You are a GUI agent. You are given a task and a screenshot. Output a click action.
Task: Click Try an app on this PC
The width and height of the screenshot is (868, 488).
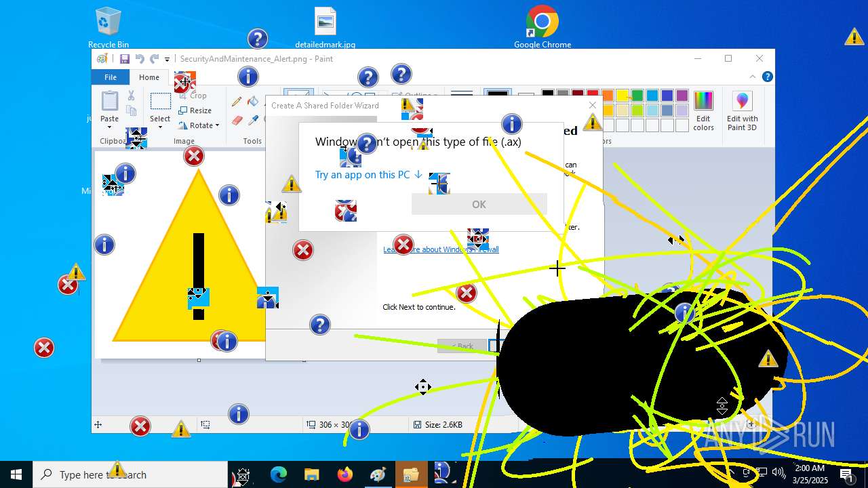[x=369, y=175]
